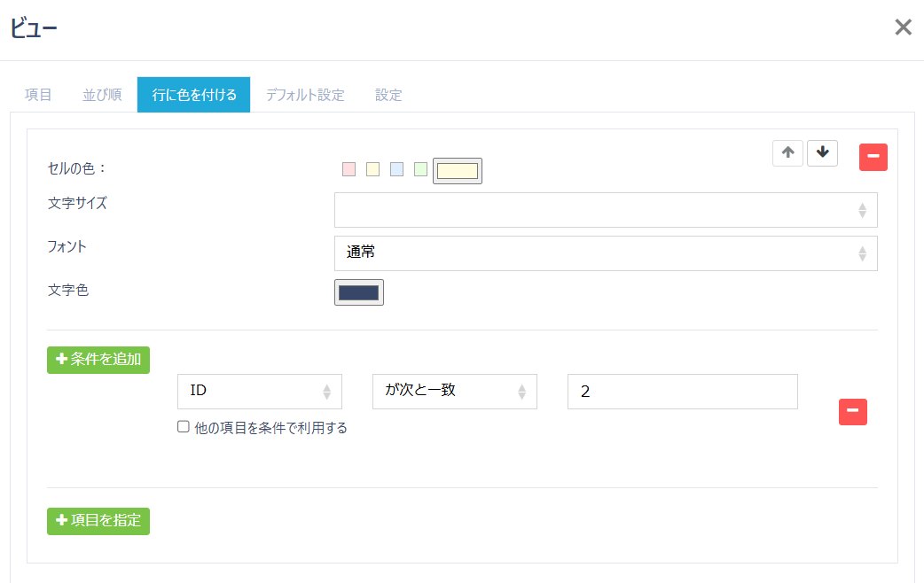Remove the row color rule with red minus
Viewport: 924px width, 583px height.
[x=873, y=157]
